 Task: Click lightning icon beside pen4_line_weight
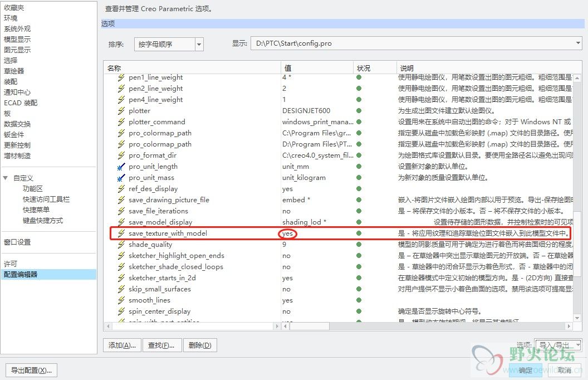pos(121,100)
